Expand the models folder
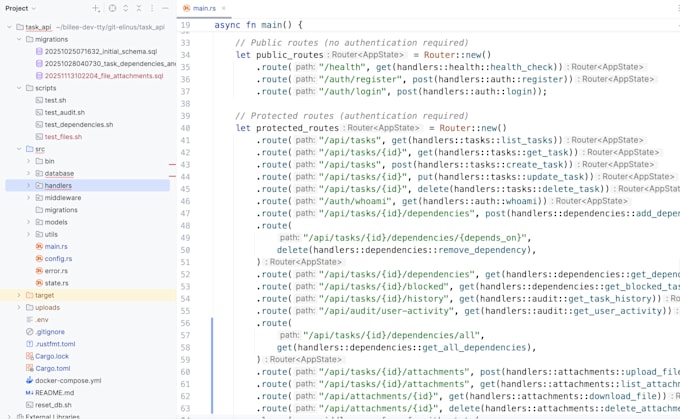The width and height of the screenshot is (680, 419). point(28,222)
